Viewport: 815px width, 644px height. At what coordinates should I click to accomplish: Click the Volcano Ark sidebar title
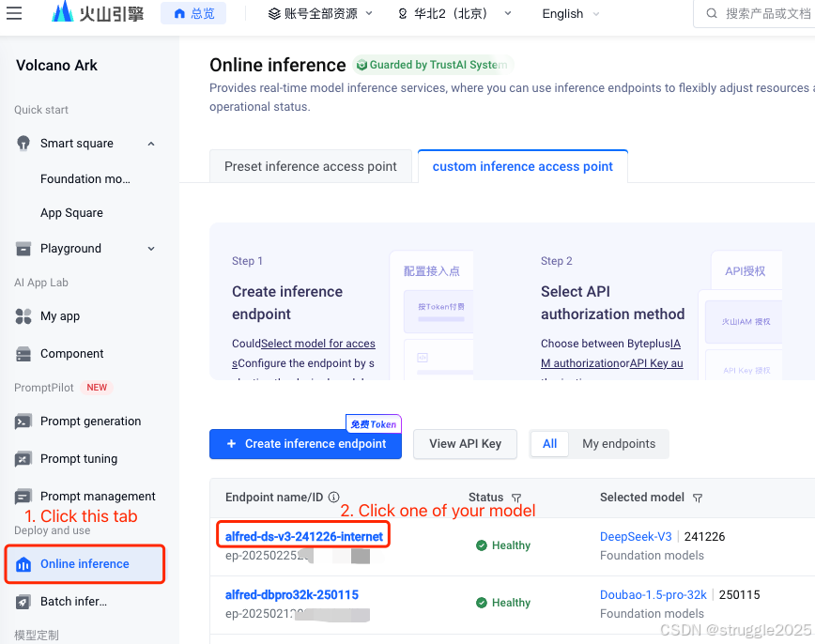[56, 66]
